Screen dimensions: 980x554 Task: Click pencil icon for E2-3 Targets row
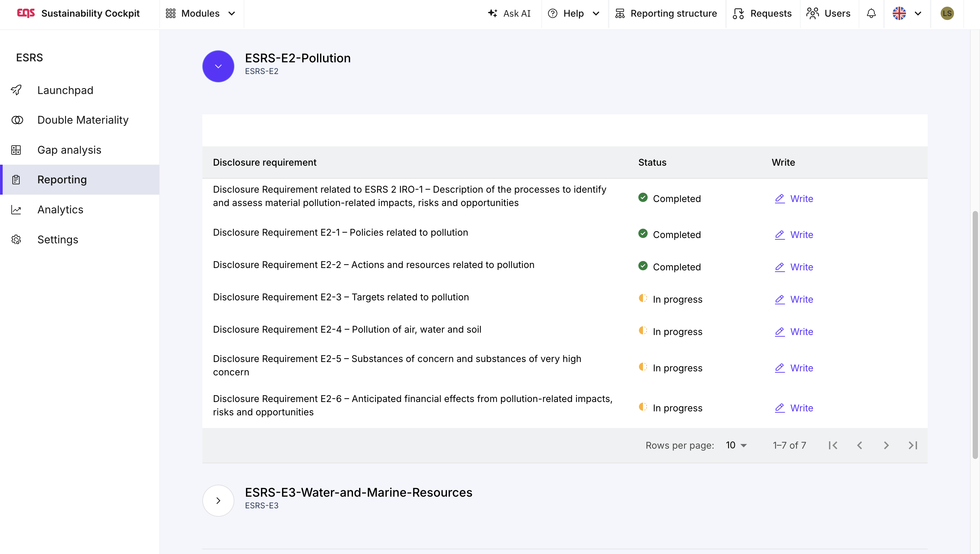(780, 299)
